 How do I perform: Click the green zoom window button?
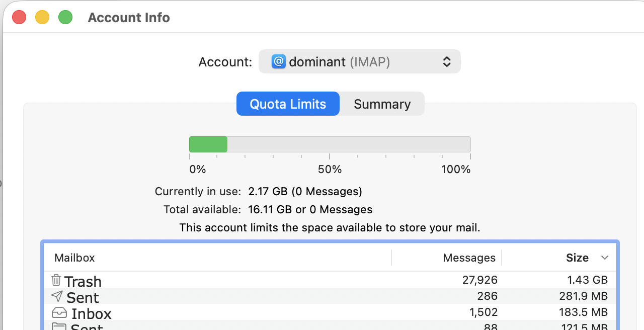[x=65, y=18]
